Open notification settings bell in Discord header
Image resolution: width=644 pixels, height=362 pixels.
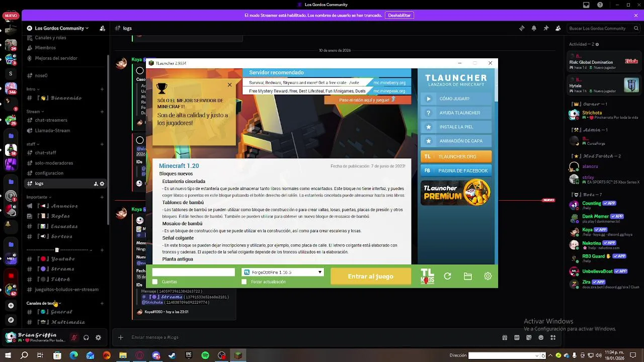(x=534, y=28)
